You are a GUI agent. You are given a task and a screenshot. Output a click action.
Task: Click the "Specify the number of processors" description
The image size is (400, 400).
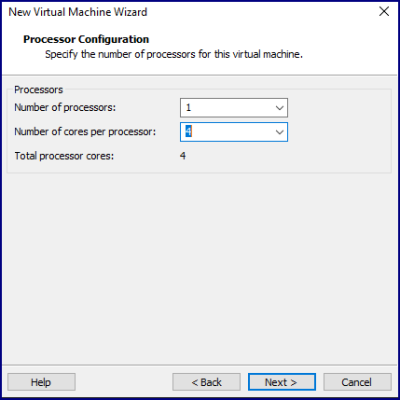tap(174, 54)
